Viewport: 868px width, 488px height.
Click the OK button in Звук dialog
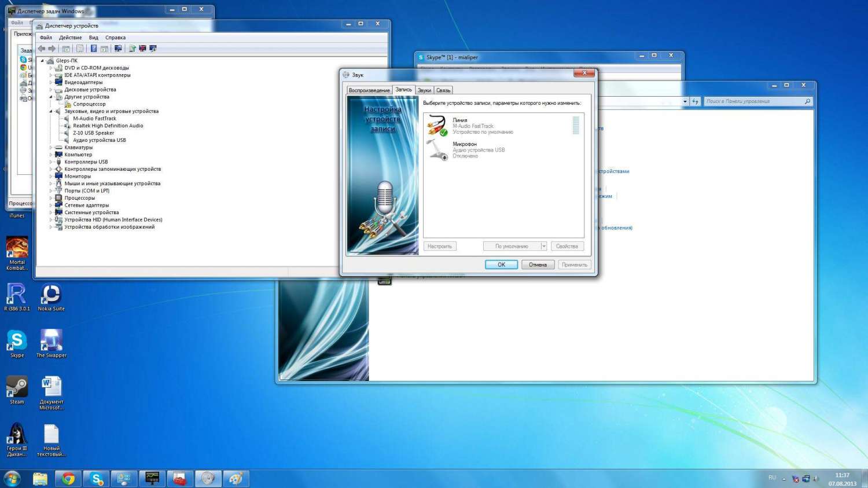(x=501, y=265)
